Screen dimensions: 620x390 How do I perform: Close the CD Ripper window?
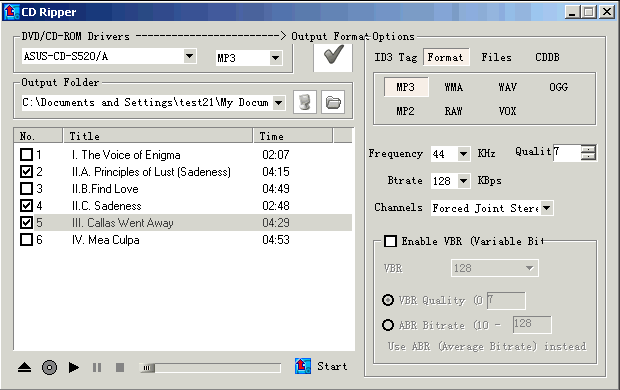coord(606,12)
